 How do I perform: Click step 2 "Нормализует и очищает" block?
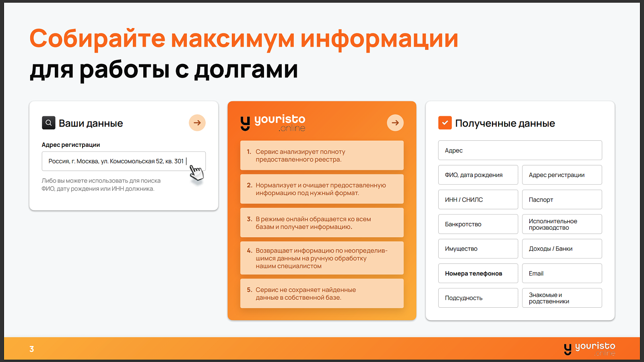coord(322,189)
